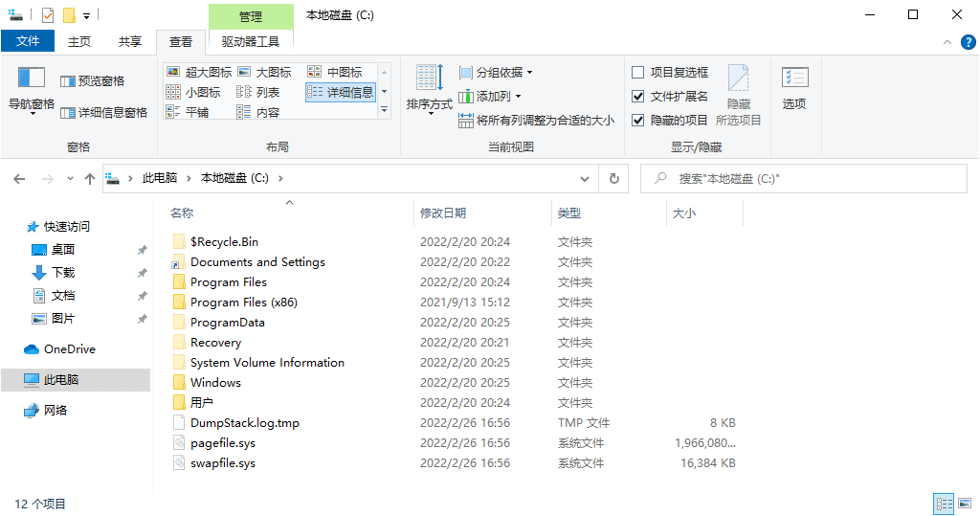The image size is (980, 516).
Task: Open the 驱动器工具 tab
Action: (x=251, y=41)
